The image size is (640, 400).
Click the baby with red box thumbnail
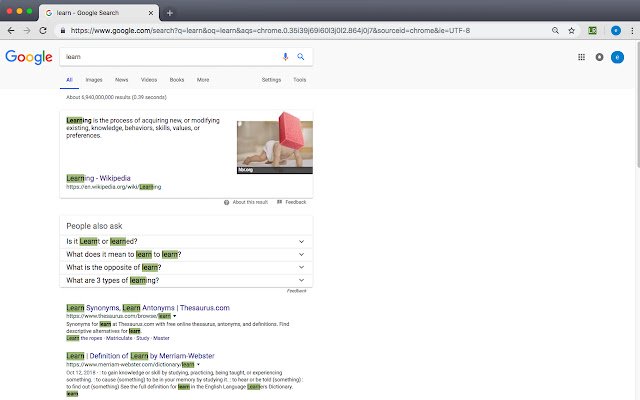click(275, 143)
